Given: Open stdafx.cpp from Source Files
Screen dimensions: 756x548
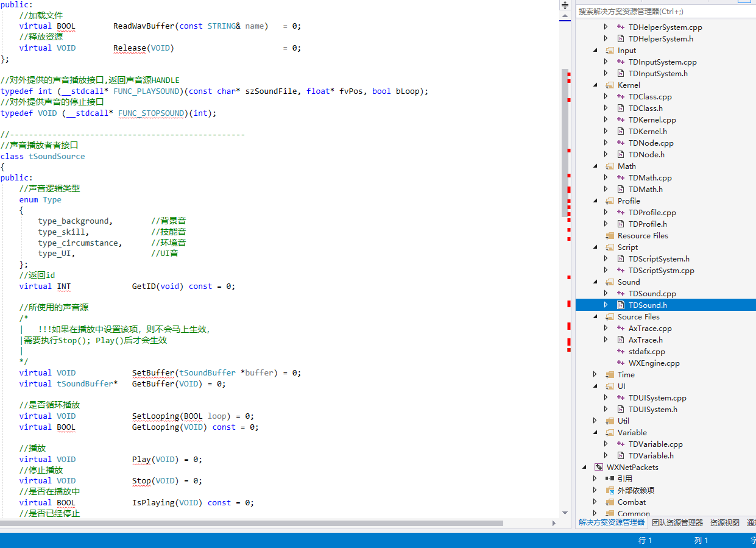Looking at the screenshot, I should 646,352.
